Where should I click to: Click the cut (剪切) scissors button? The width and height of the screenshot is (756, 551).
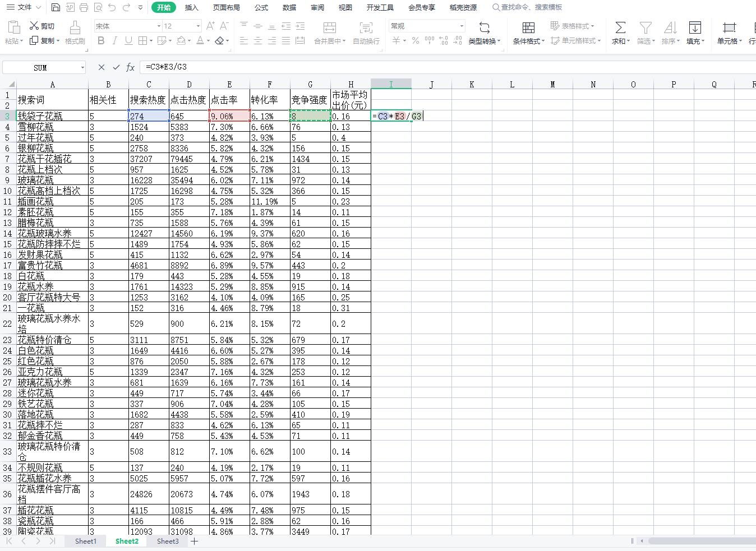click(x=42, y=26)
